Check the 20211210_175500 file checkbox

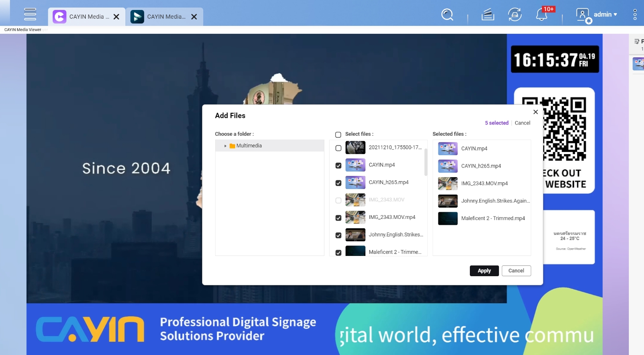pyautogui.click(x=338, y=148)
